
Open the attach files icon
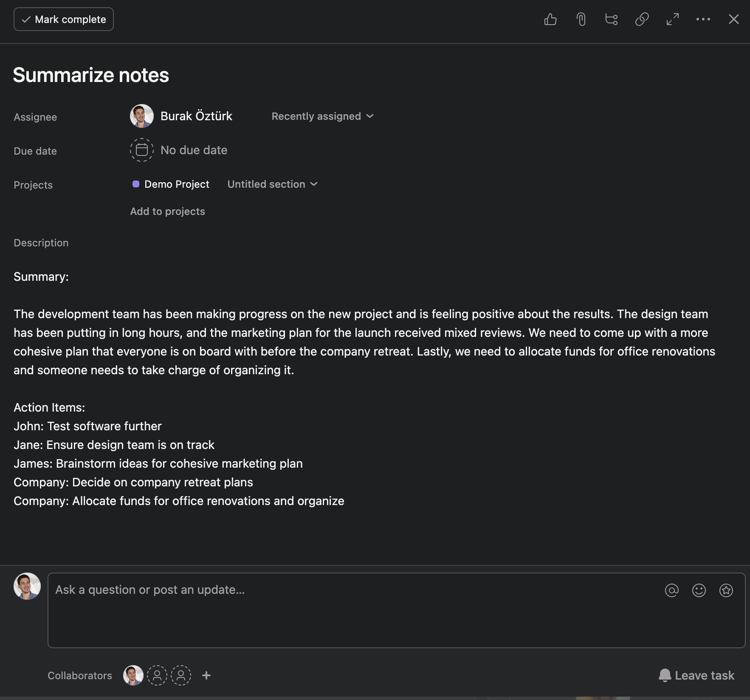(x=581, y=19)
